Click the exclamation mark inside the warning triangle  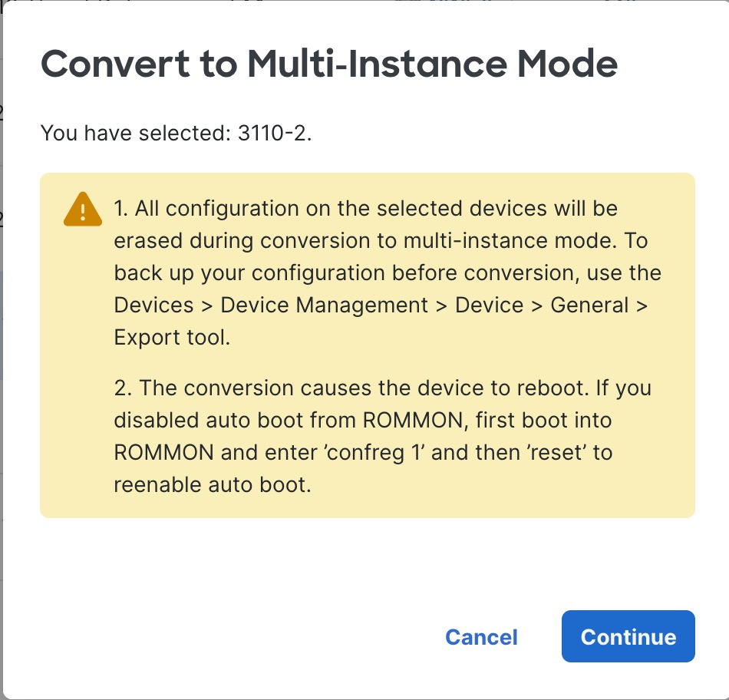pyautogui.click(x=84, y=212)
